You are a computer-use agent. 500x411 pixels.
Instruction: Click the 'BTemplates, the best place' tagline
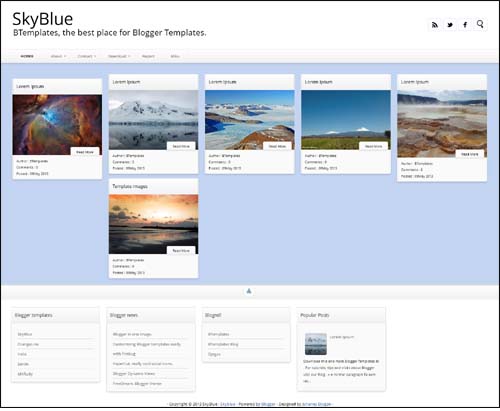click(109, 33)
